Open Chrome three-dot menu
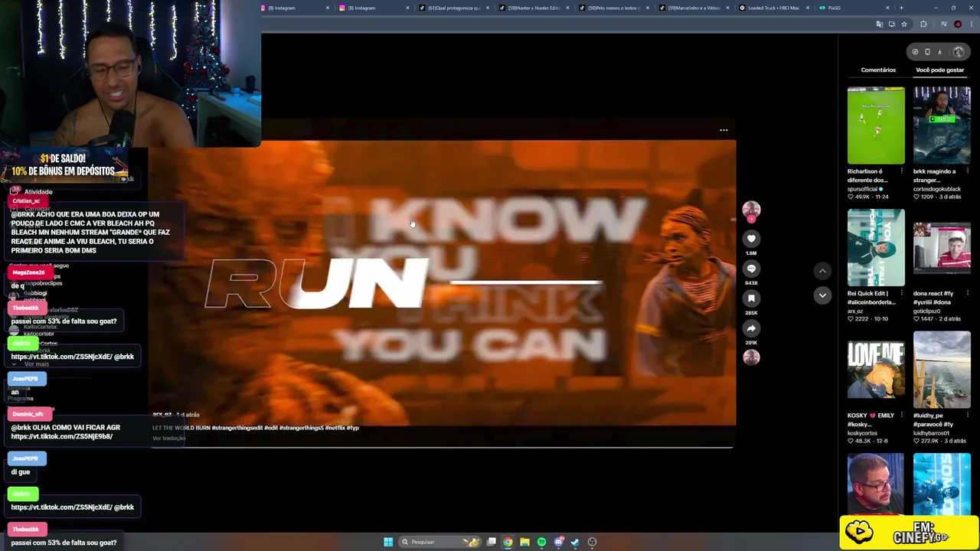This screenshot has width=980, height=551. [970, 24]
